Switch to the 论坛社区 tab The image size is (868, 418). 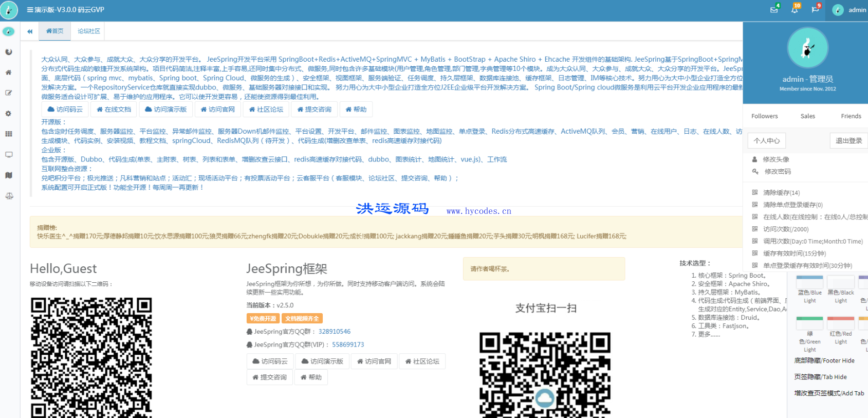click(88, 31)
